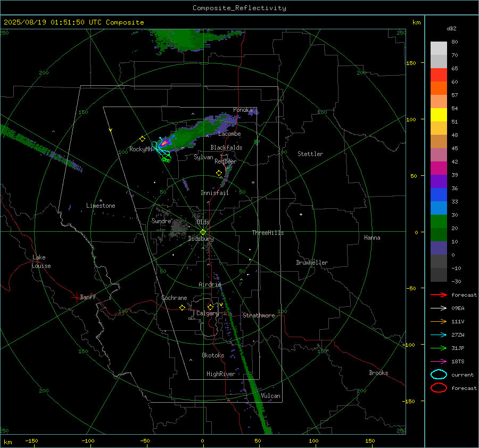
Task: Click the Drumheller city label
Action: 312,263
